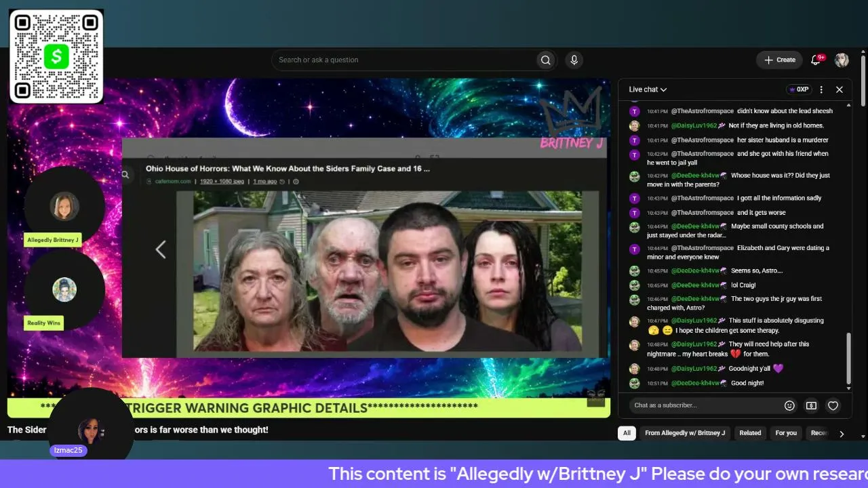This screenshot has height=488, width=868.
Task: Expand the Live chat mode dropdown
Action: coord(648,89)
